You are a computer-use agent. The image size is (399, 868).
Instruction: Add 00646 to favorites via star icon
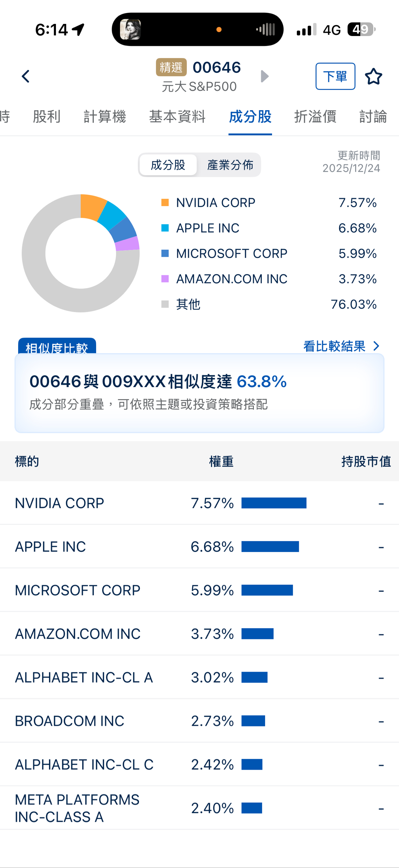tap(374, 76)
